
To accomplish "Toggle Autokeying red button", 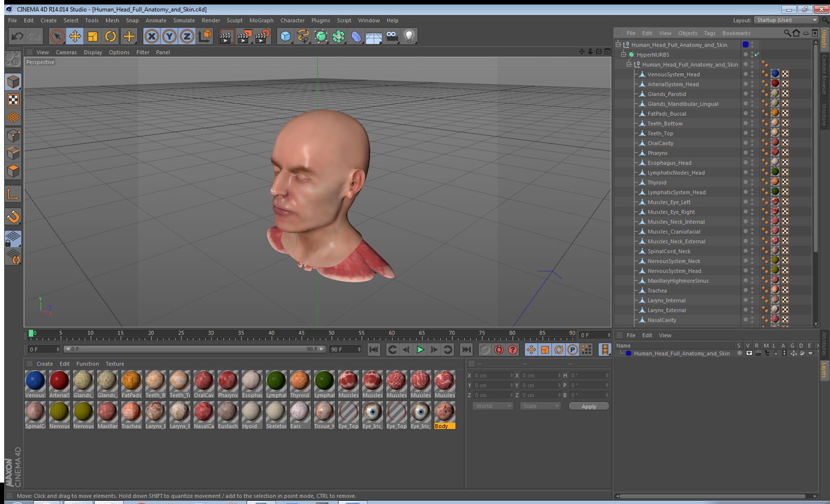I will [x=499, y=350].
